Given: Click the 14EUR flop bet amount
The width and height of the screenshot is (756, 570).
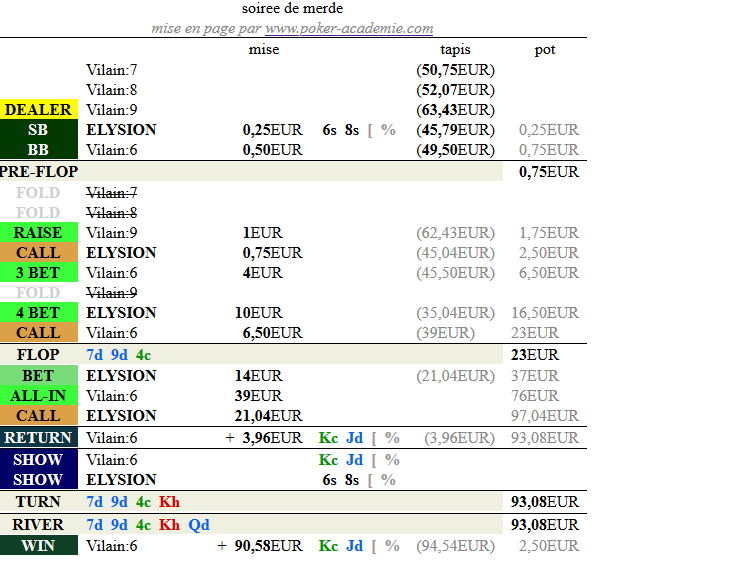Looking at the screenshot, I should click(x=258, y=375).
